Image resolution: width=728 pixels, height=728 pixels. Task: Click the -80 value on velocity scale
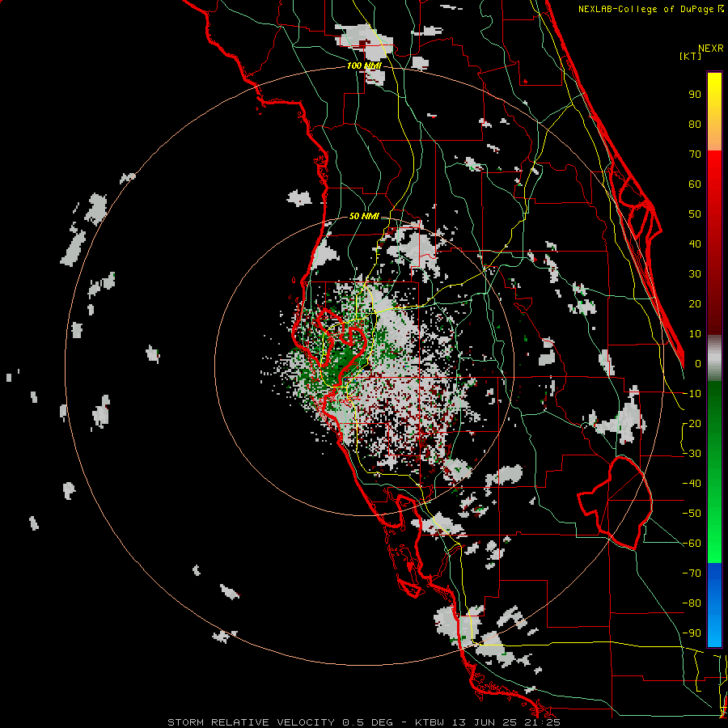(x=692, y=603)
